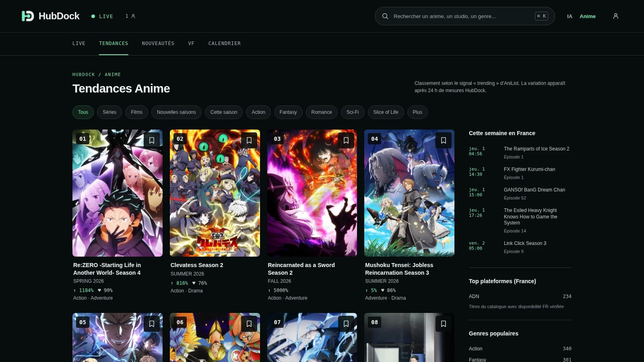The height and width of the screenshot is (362, 644).
Task: Bookmark Reincarnated as a Sword Season 2
Action: (346, 140)
